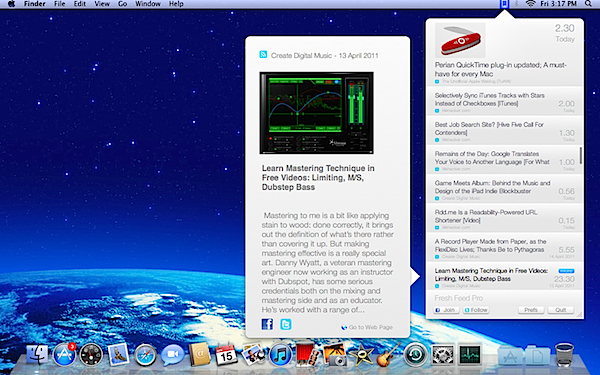This screenshot has width=600, height=375.
Task: Click the feed list scrollbar handle
Action: click(x=581, y=155)
